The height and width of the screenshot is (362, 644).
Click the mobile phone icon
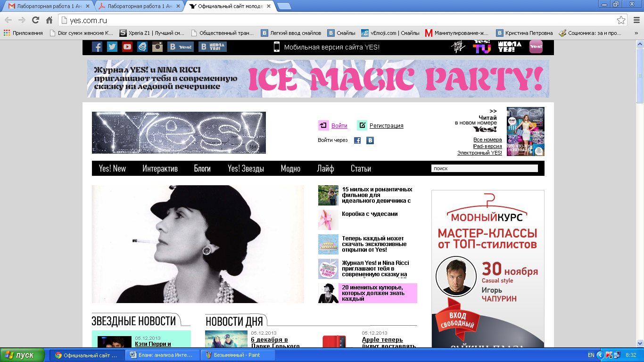click(x=277, y=47)
